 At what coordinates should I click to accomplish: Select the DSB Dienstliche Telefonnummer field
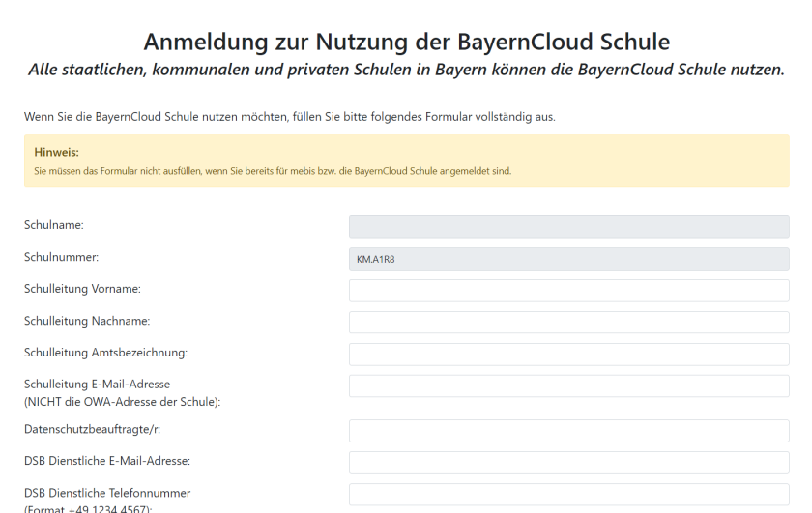pyautogui.click(x=568, y=495)
